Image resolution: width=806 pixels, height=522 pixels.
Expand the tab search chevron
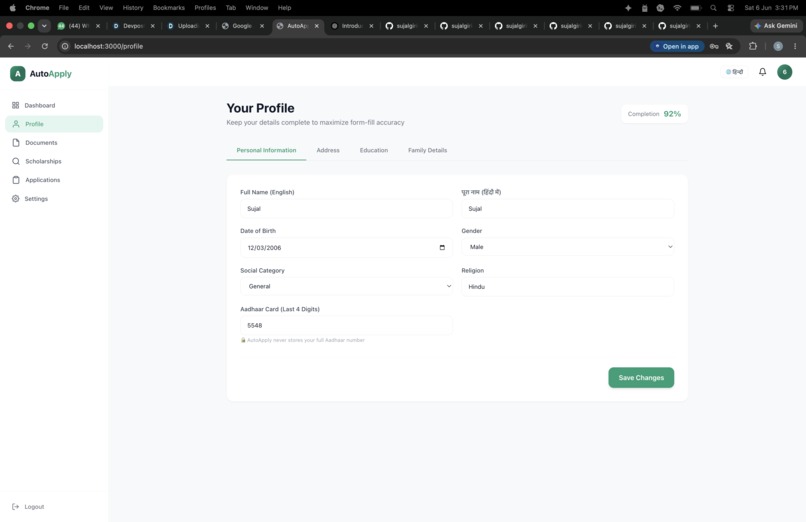click(x=44, y=26)
